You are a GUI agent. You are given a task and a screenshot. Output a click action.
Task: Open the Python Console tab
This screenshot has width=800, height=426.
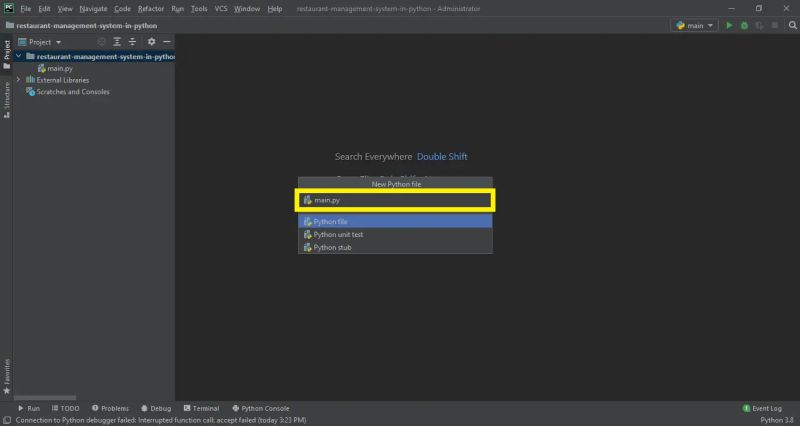pyautogui.click(x=261, y=409)
